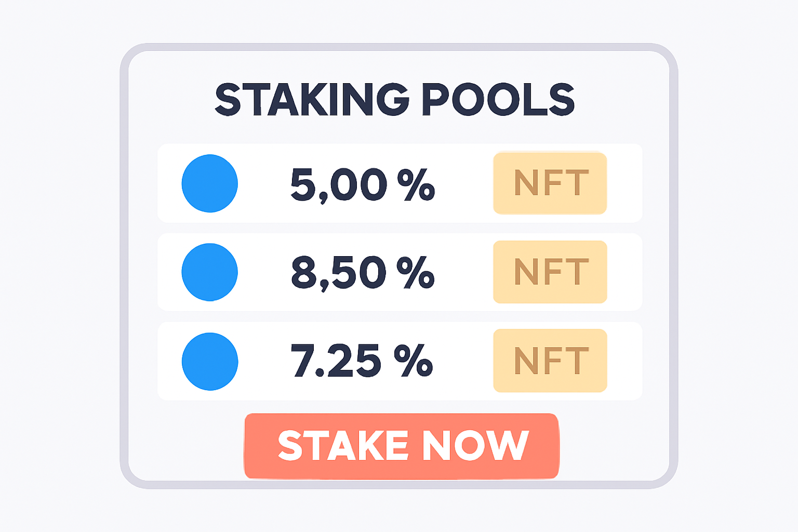The height and width of the screenshot is (532, 798).
Task: Tap the NFT badge in the 7.25 % pool
Action: (x=550, y=361)
